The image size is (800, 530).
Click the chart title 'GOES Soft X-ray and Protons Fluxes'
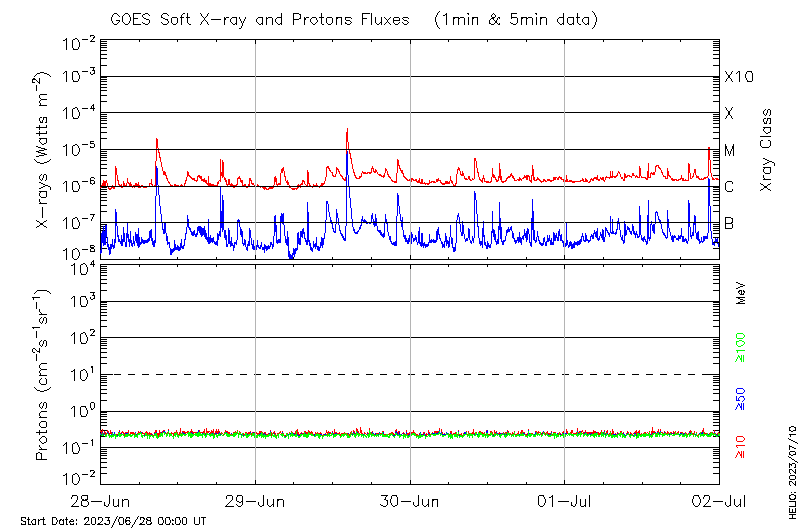[267, 19]
